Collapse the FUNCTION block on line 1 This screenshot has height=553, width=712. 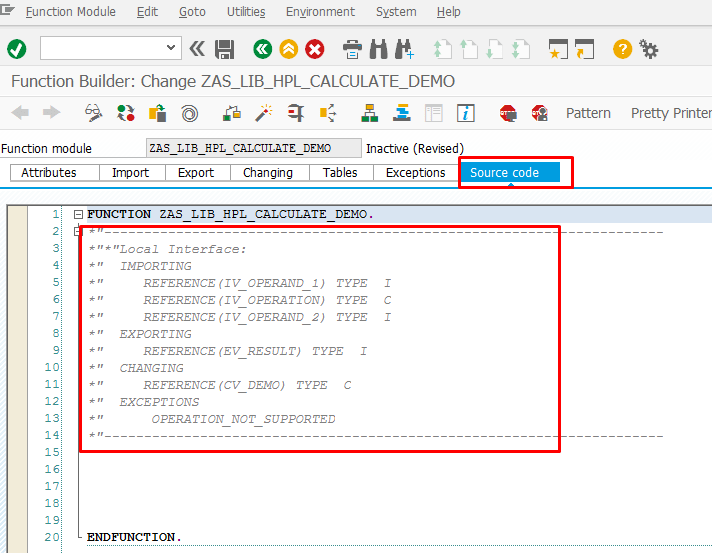[78, 214]
